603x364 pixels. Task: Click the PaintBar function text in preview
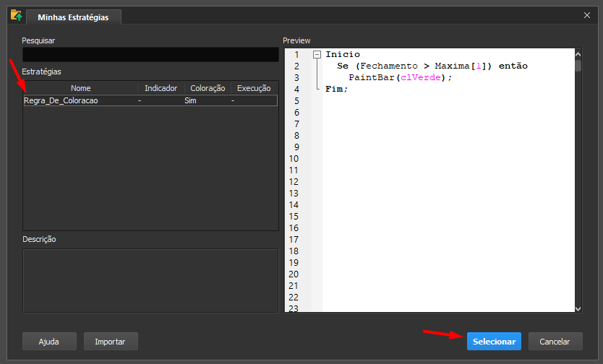pos(372,77)
